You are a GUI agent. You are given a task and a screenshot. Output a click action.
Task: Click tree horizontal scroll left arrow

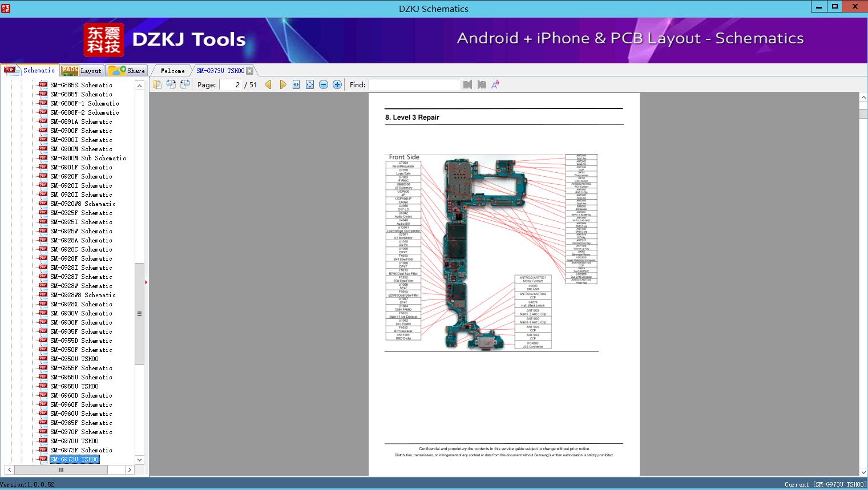coord(9,470)
